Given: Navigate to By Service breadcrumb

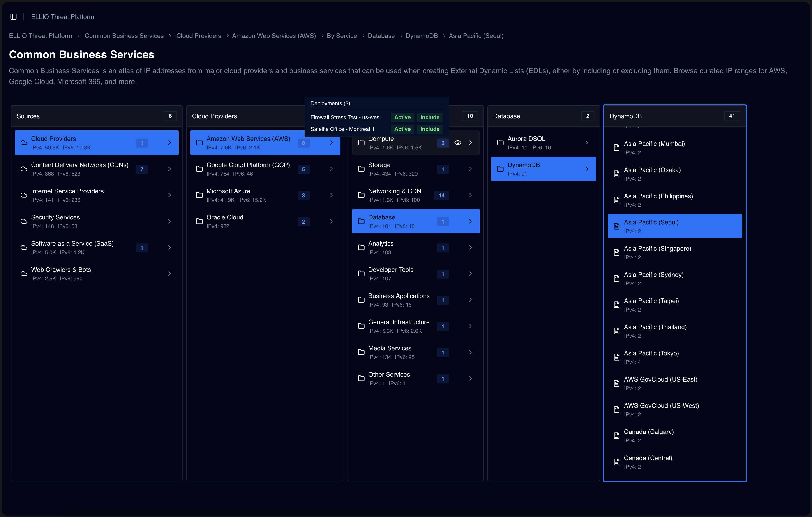Looking at the screenshot, I should (x=341, y=36).
